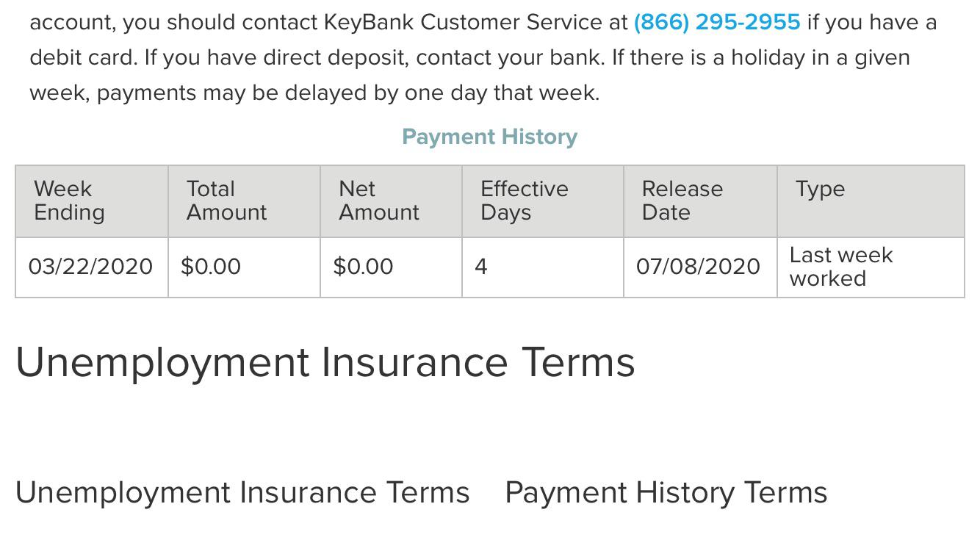Open the Payment History Terms tab
980x551 pixels.
click(x=665, y=492)
